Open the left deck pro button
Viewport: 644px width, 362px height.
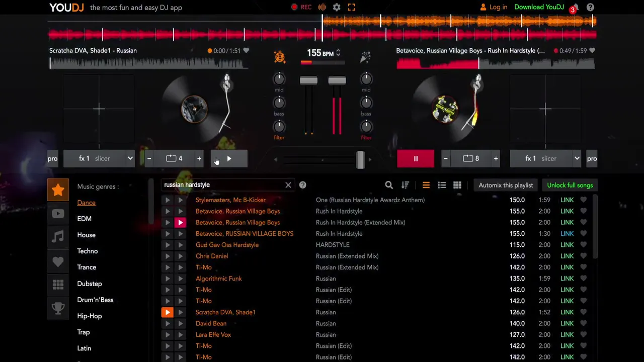coord(52,158)
